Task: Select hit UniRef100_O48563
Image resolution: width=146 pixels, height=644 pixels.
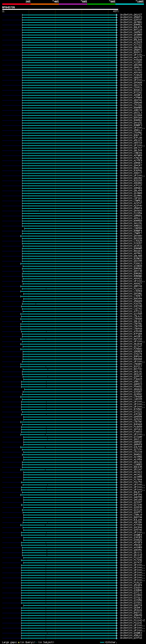Action: point(131,32)
